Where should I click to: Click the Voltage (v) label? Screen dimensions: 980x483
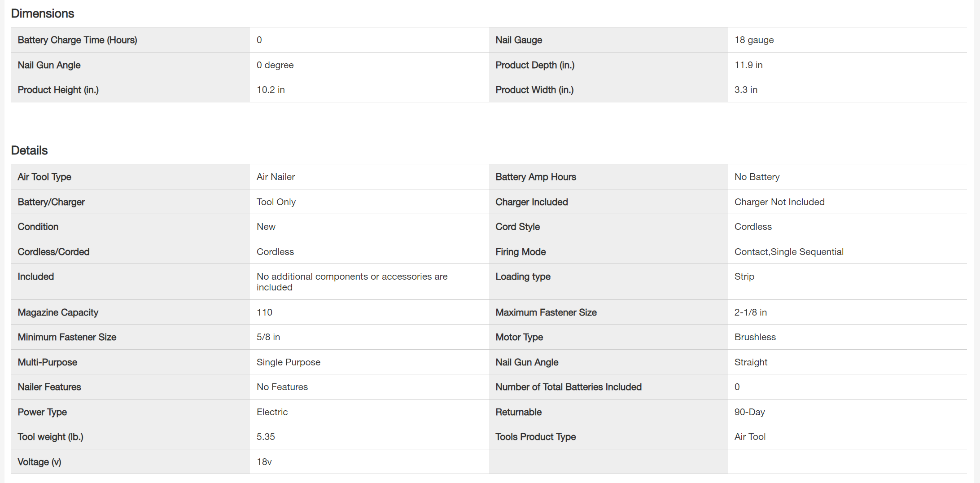39,462
